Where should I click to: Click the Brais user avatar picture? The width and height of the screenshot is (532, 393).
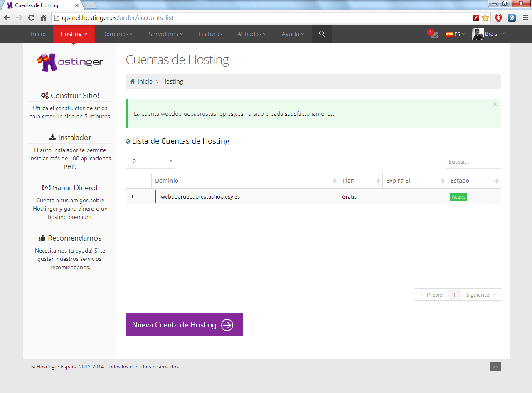(478, 34)
